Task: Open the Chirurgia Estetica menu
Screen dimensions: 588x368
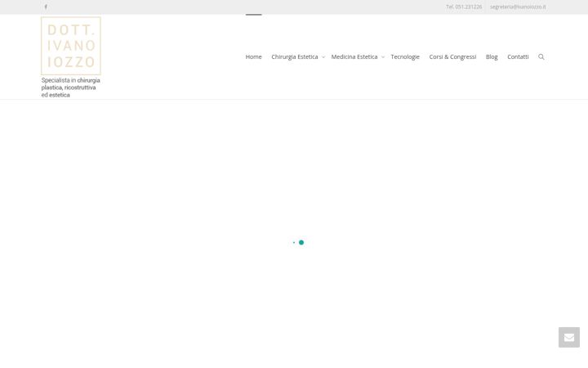Action: pyautogui.click(x=295, y=56)
